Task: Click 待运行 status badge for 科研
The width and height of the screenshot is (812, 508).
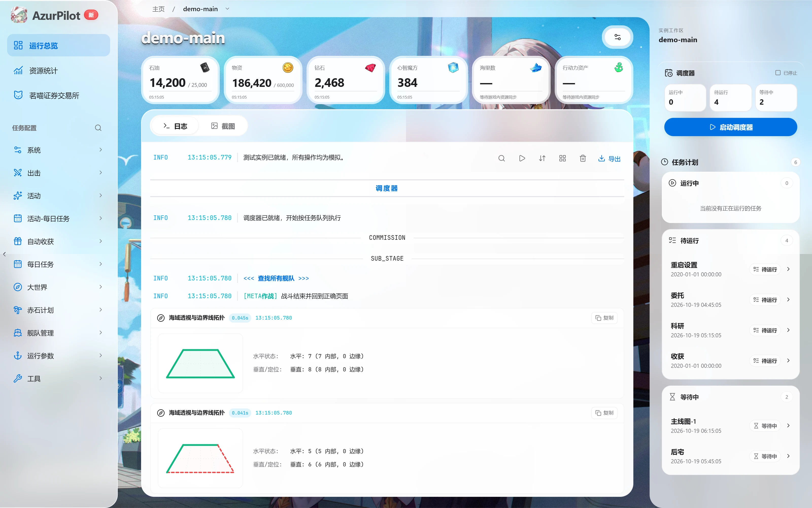Action: (x=765, y=330)
